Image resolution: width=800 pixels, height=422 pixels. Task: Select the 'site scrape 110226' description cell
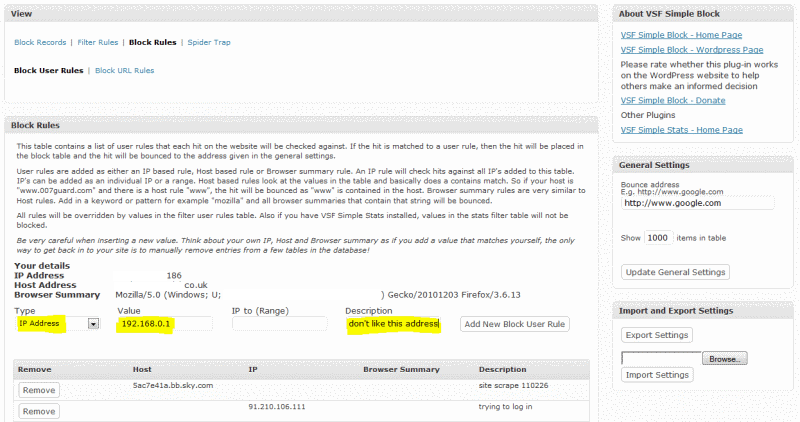[513, 385]
